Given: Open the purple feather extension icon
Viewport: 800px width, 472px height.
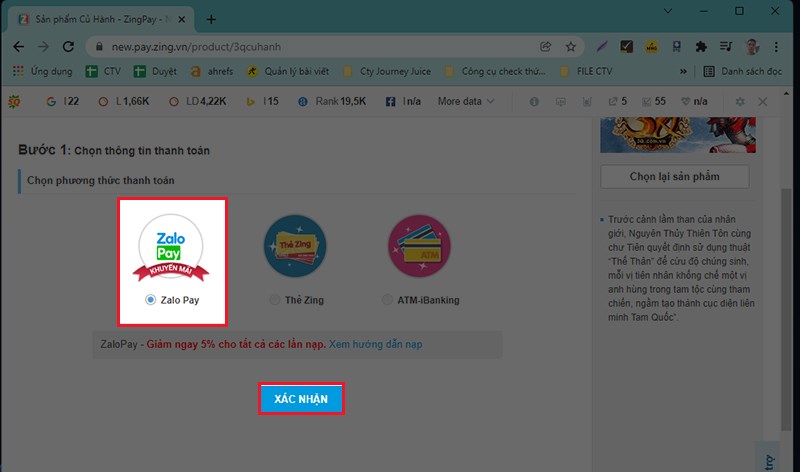Looking at the screenshot, I should coord(602,47).
